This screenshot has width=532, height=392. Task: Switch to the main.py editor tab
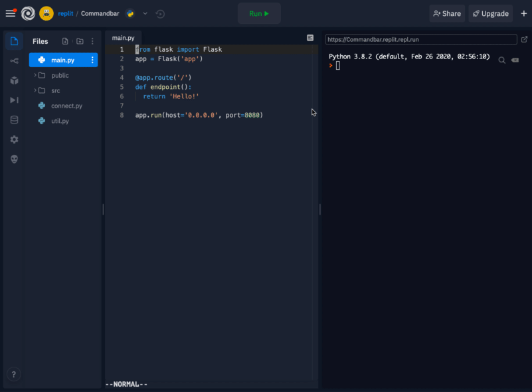click(x=124, y=37)
